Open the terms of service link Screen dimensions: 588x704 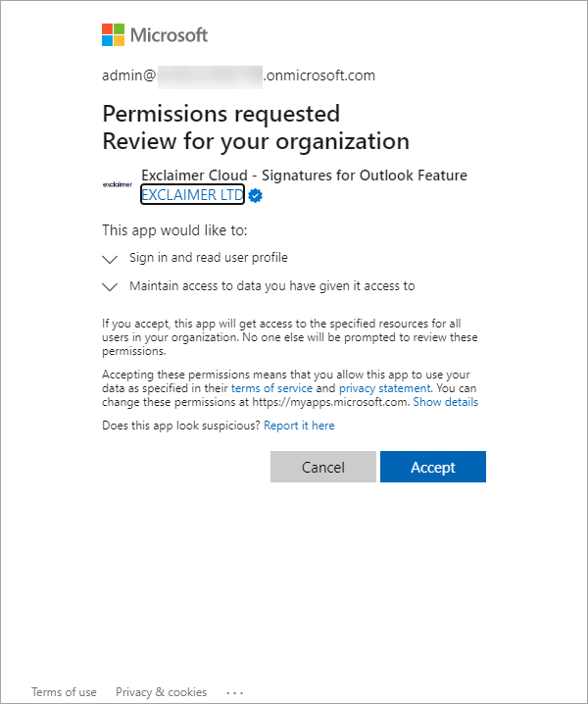click(271, 388)
